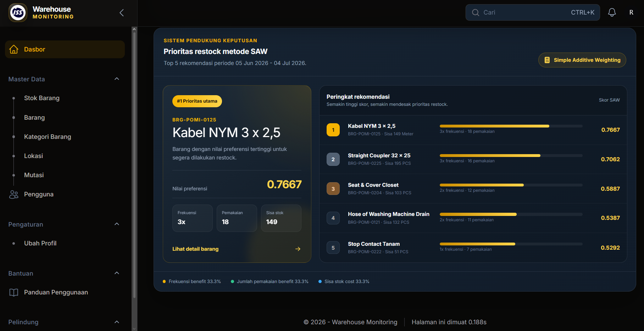Collapse the sidebar with the back chevron
Screen dimensions: 644x331
point(122,13)
